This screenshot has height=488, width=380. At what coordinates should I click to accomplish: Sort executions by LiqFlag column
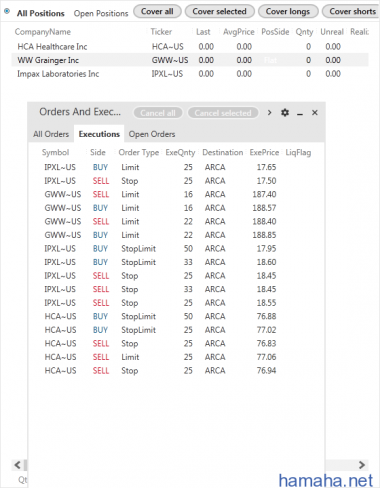pyautogui.click(x=298, y=153)
